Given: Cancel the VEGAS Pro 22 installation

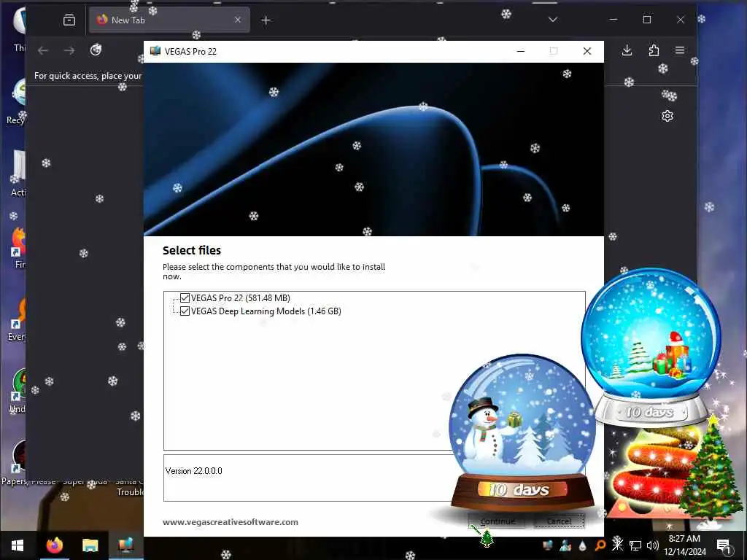Looking at the screenshot, I should [559, 521].
